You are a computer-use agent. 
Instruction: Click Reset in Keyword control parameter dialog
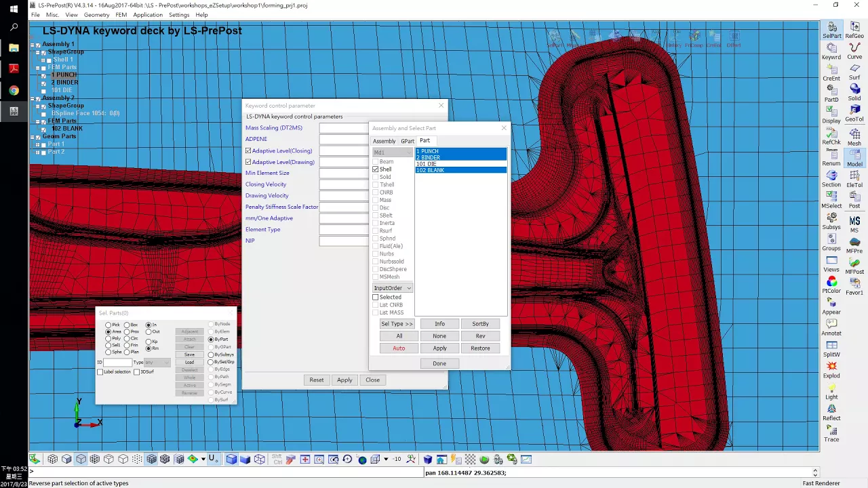[x=317, y=380]
